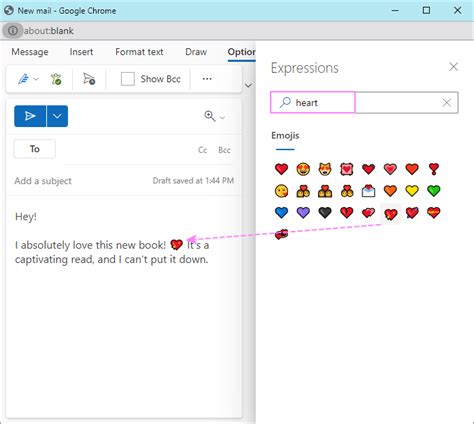Switch to the Message tab
The height and width of the screenshot is (424, 474).
(x=30, y=52)
